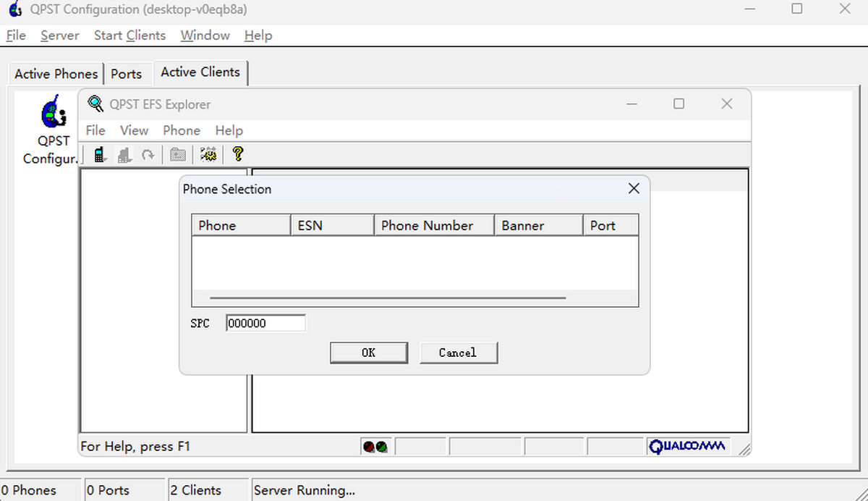Screen dimensions: 868x501
Task: Open the Start Clients menu
Action: (129, 35)
